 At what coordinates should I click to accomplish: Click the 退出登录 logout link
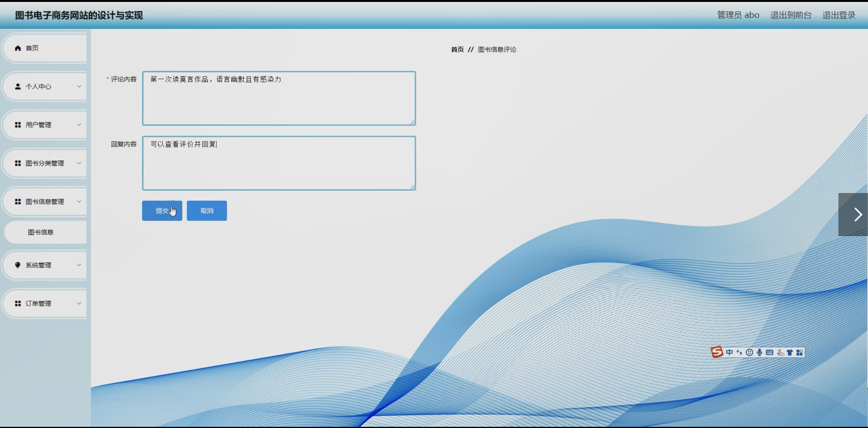pyautogui.click(x=839, y=15)
